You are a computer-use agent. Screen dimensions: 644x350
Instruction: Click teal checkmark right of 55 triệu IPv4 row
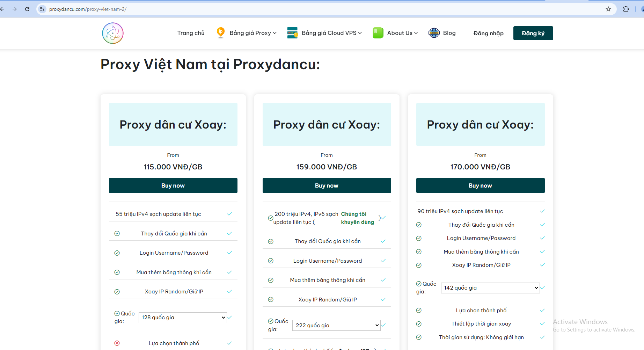pos(229,214)
